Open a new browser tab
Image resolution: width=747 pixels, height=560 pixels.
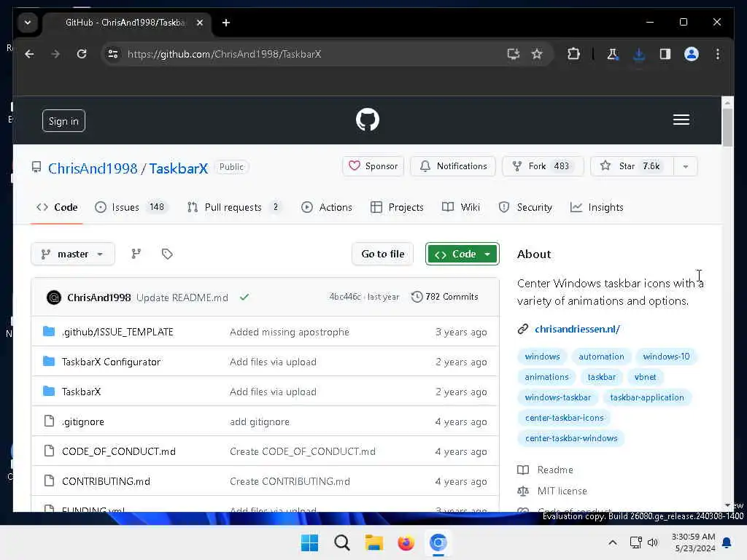226,23
